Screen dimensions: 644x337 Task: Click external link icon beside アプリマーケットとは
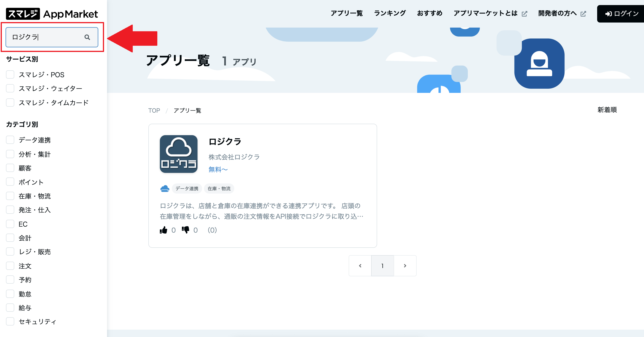click(525, 14)
